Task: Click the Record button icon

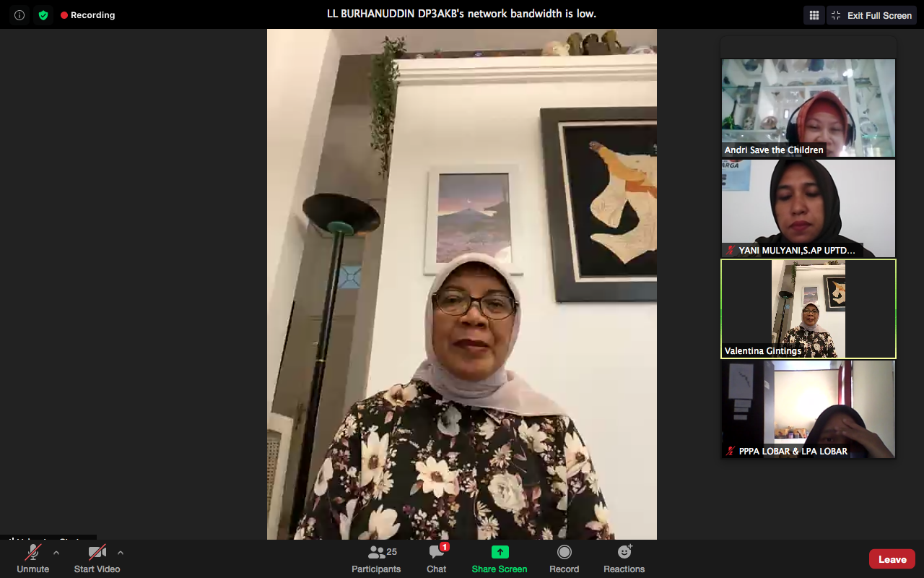Action: pos(564,553)
